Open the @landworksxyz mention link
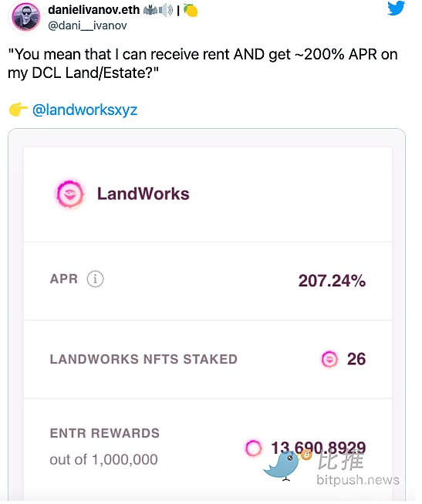 click(85, 110)
